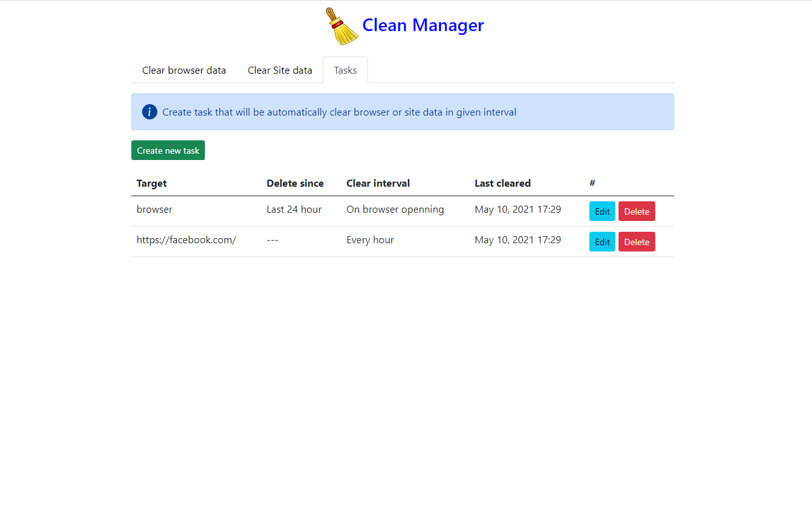The width and height of the screenshot is (812, 508).
Task: Open the Clear browser data tab
Action: coord(183,70)
